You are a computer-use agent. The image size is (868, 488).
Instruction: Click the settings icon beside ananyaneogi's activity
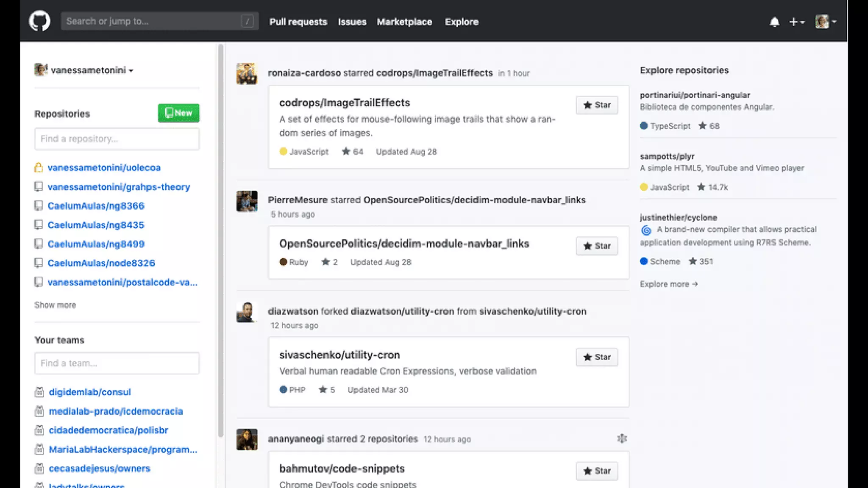[622, 438]
